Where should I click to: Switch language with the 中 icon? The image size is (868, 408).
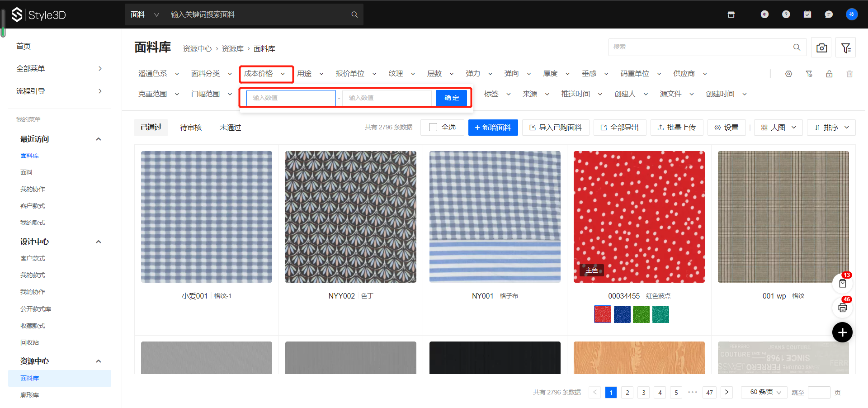point(764,14)
